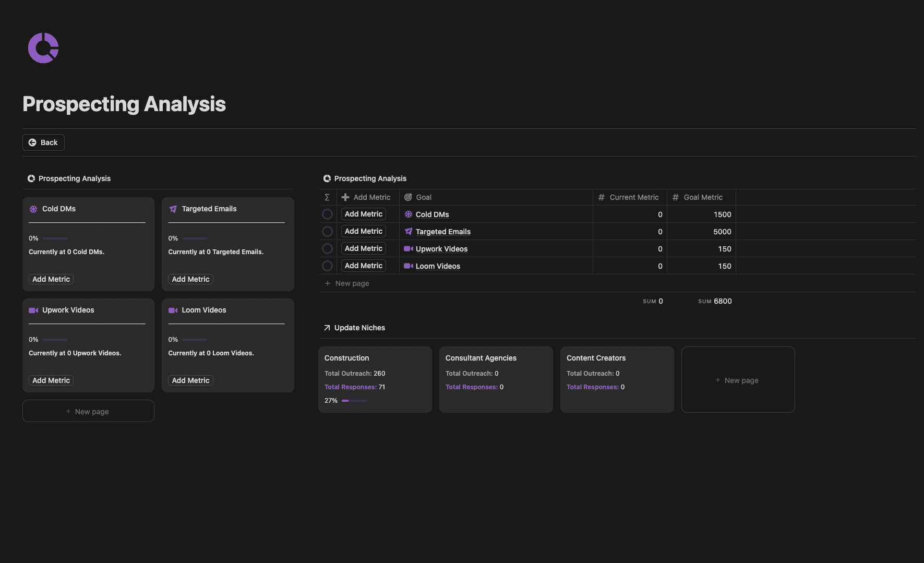The width and height of the screenshot is (924, 563).
Task: Toggle the circle checkbox for Cold DMs row
Action: click(327, 214)
